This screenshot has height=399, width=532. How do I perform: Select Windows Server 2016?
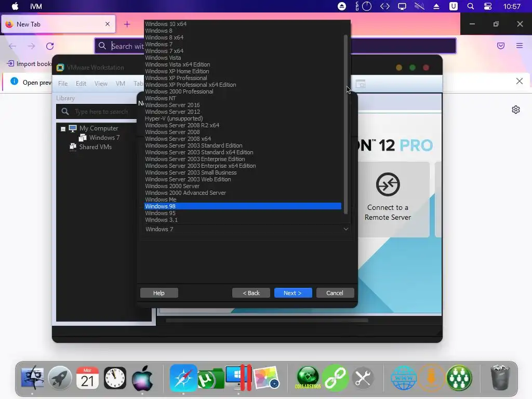point(243,105)
